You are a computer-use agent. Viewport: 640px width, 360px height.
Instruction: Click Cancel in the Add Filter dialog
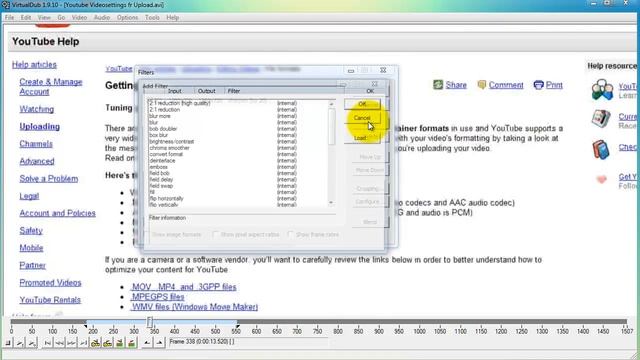click(362, 118)
